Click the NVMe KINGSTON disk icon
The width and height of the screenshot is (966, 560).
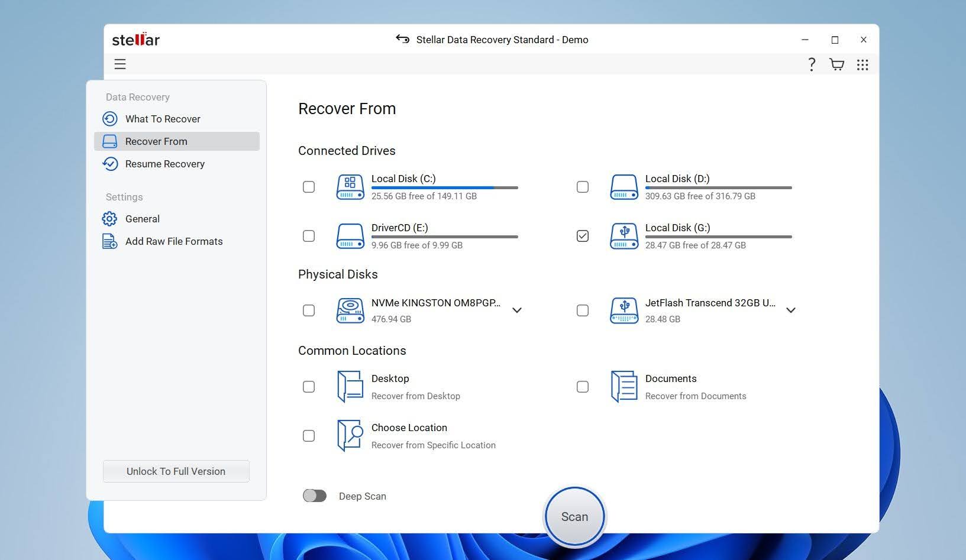350,310
